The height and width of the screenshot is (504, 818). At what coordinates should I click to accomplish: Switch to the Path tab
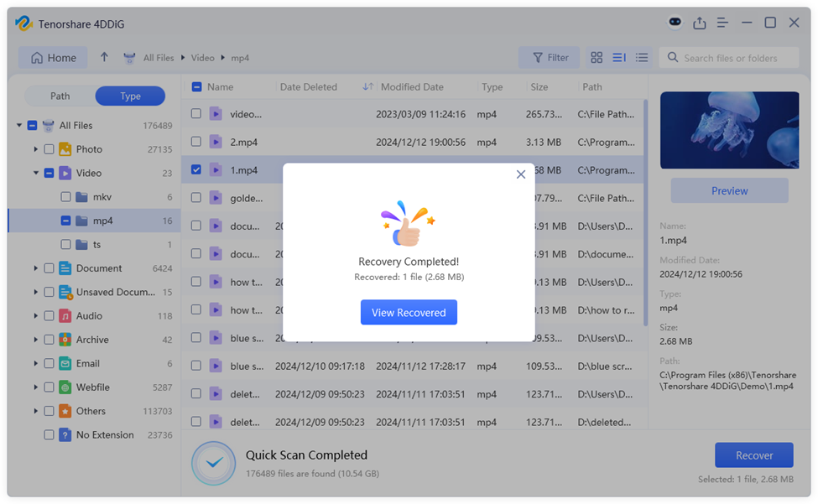[x=60, y=96]
